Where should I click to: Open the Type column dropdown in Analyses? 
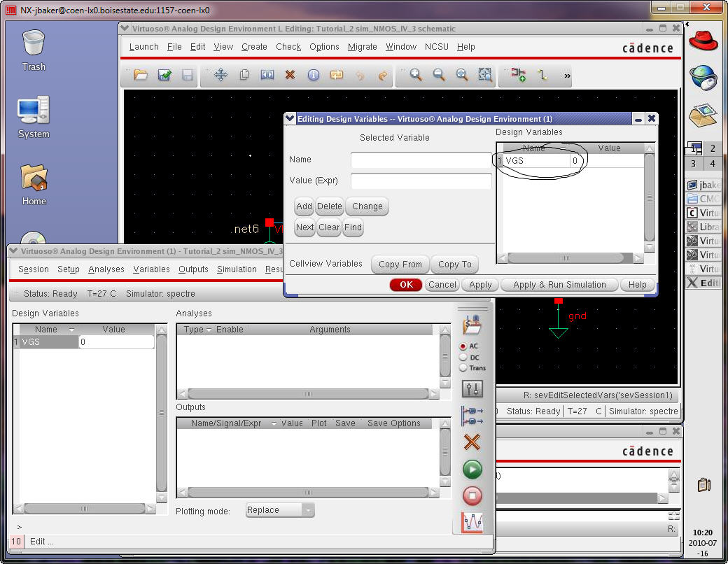pyautogui.click(x=209, y=330)
